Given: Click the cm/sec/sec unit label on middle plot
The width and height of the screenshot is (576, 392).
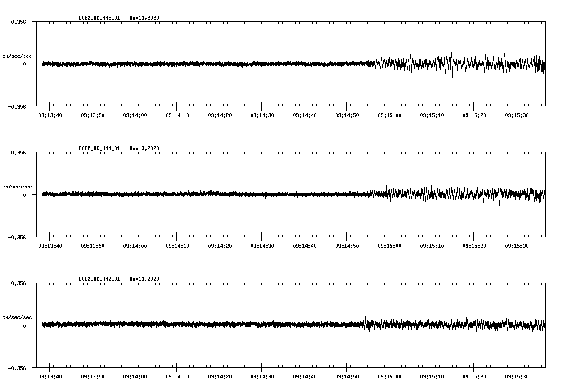Looking at the screenshot, I should pyautogui.click(x=17, y=186).
